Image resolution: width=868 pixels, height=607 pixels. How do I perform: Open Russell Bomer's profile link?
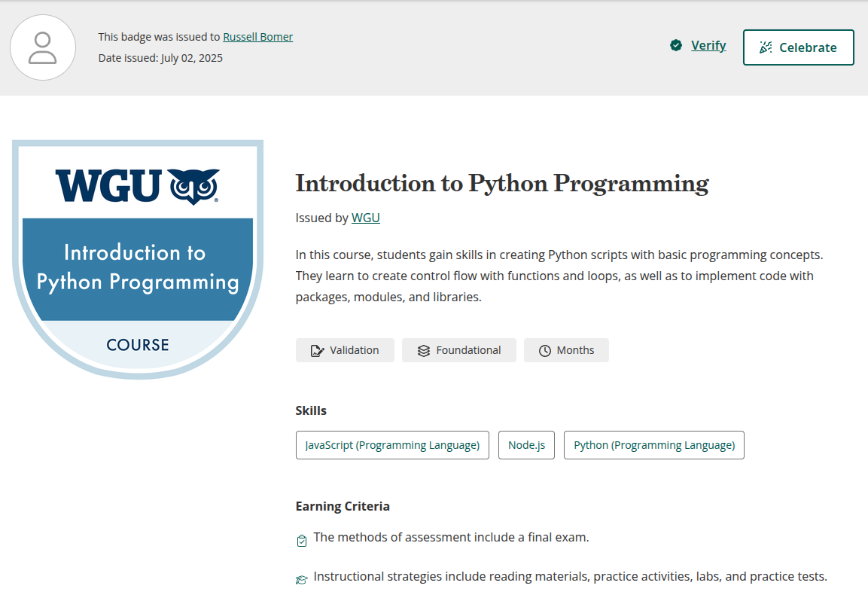(257, 37)
